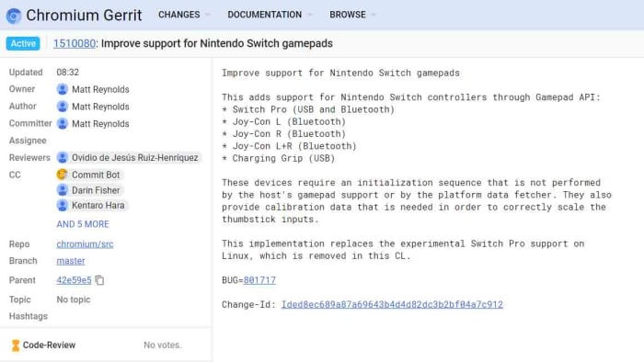Open parent commit 42e59e5 link
644x362 pixels.
[x=74, y=280]
